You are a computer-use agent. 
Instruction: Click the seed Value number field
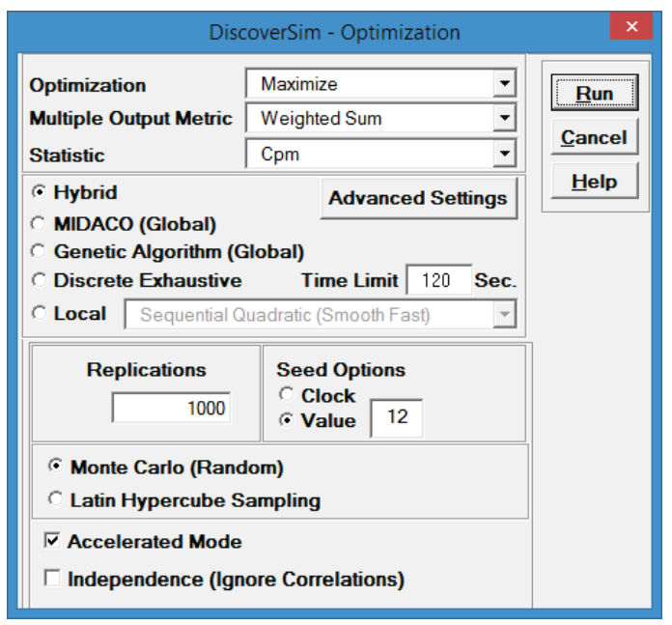396,418
